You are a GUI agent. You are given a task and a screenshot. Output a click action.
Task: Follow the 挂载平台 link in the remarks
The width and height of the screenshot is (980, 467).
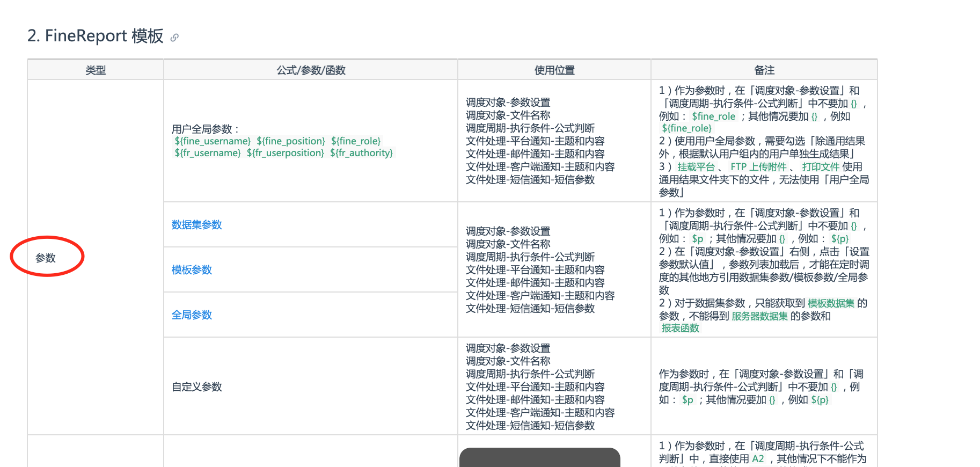(x=696, y=167)
